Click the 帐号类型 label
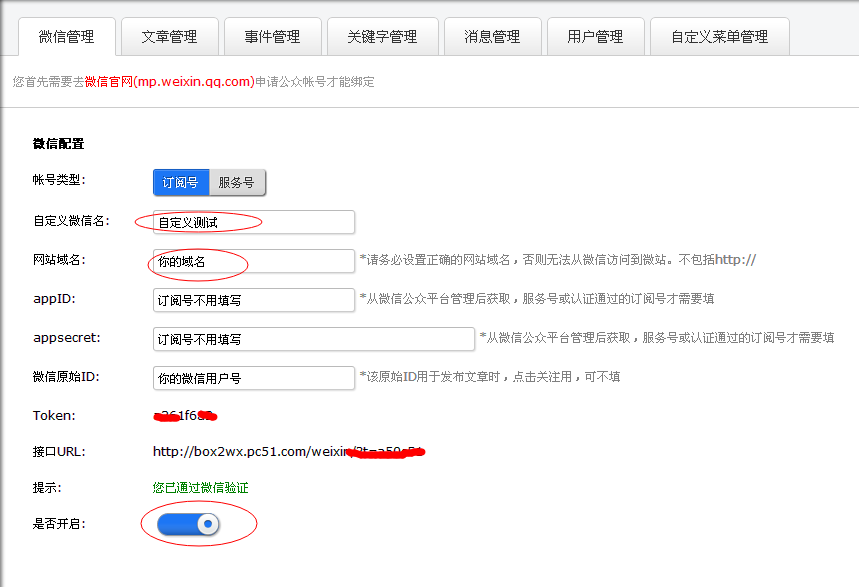The image size is (859, 587). pyautogui.click(x=59, y=180)
